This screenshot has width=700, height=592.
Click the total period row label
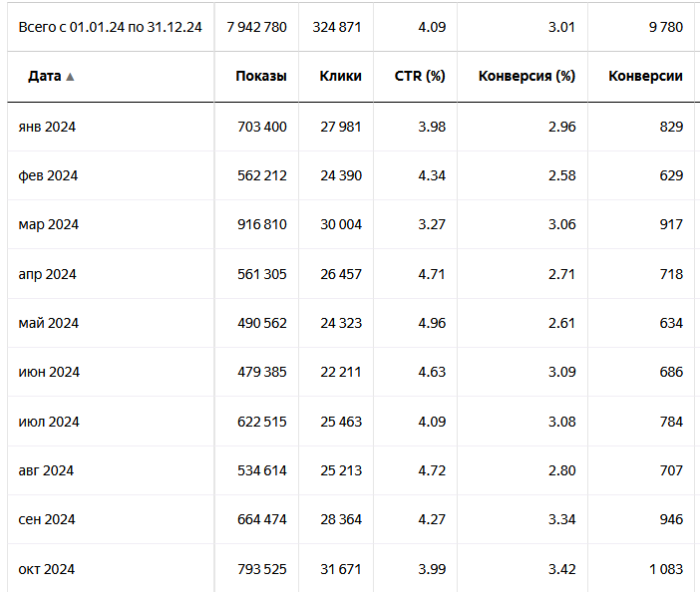point(110,27)
